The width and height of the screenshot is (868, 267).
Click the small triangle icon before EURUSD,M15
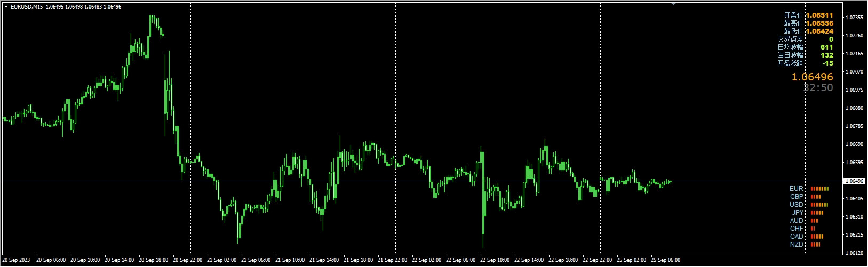click(6, 7)
